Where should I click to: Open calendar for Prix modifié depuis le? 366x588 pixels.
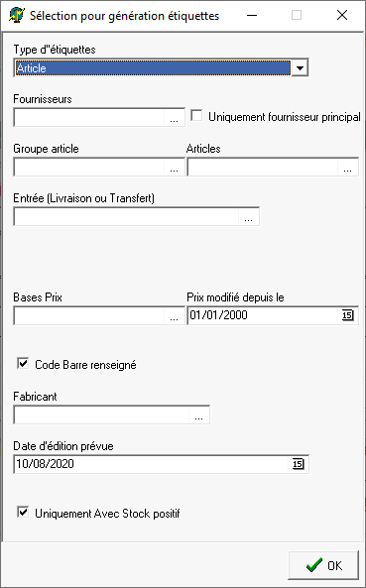pyautogui.click(x=347, y=315)
